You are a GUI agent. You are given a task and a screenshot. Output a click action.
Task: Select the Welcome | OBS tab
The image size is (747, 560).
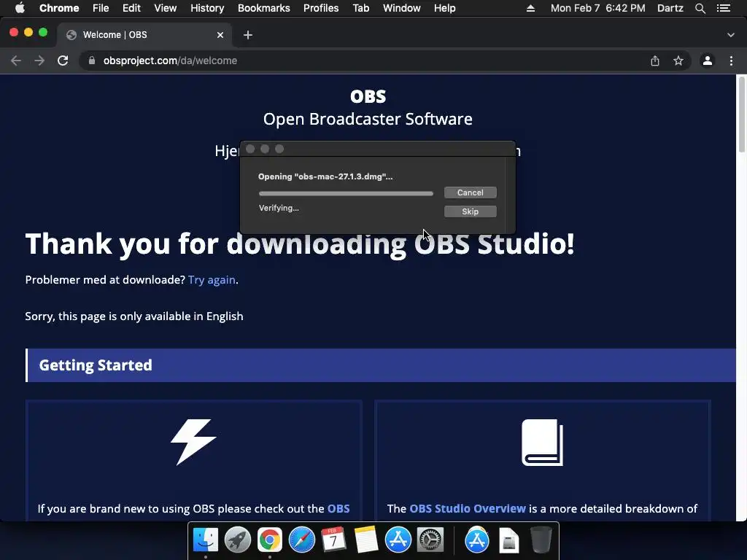tap(143, 35)
